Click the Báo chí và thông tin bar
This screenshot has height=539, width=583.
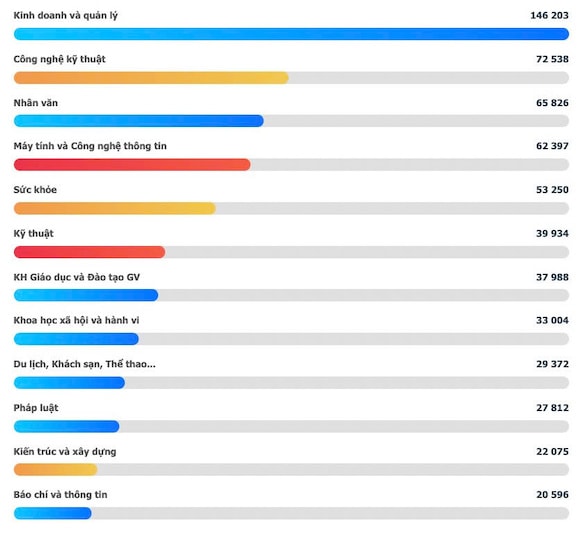point(52,513)
